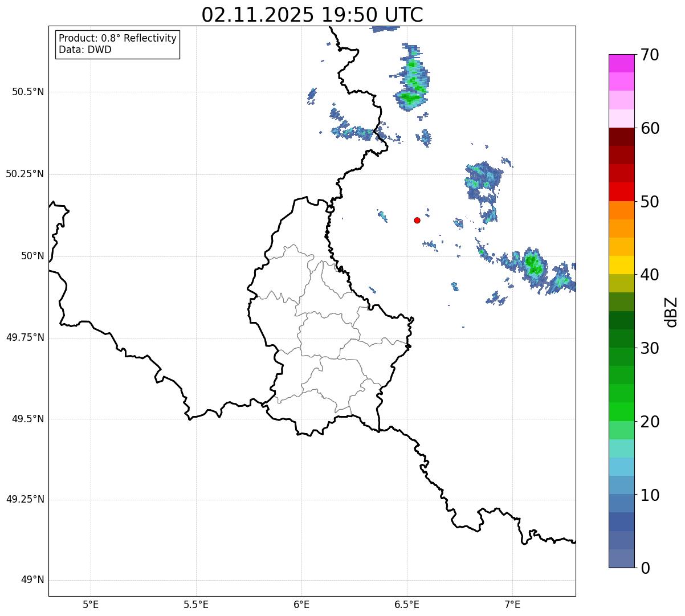Click the '49.25°N' latitude label
Viewport: 685px width, 616px height.
[25, 500]
